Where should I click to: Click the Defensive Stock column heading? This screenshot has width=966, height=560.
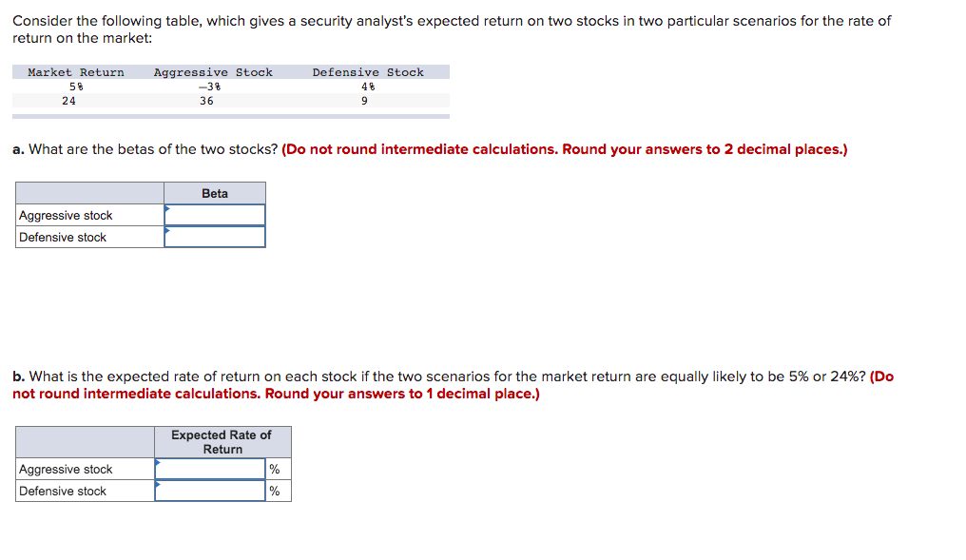click(368, 71)
